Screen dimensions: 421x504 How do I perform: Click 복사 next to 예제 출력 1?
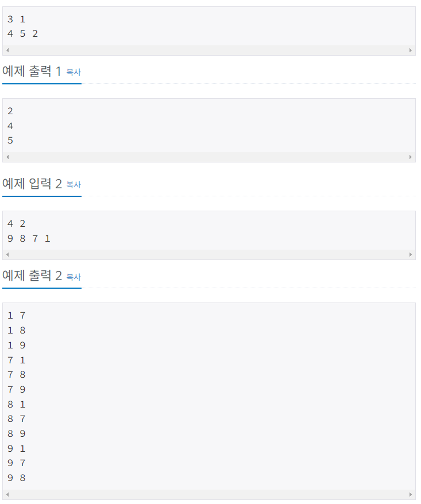[74, 72]
